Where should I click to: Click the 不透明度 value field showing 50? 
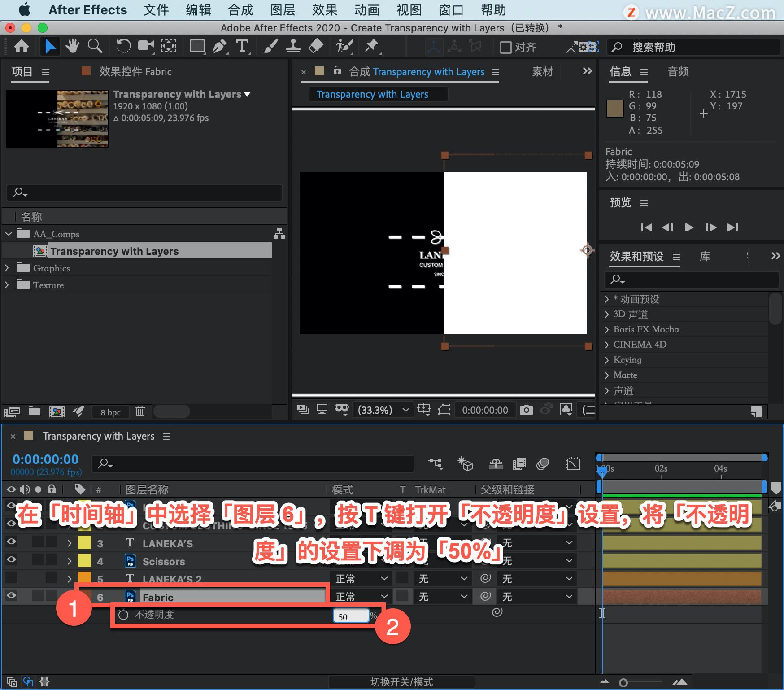point(351,616)
